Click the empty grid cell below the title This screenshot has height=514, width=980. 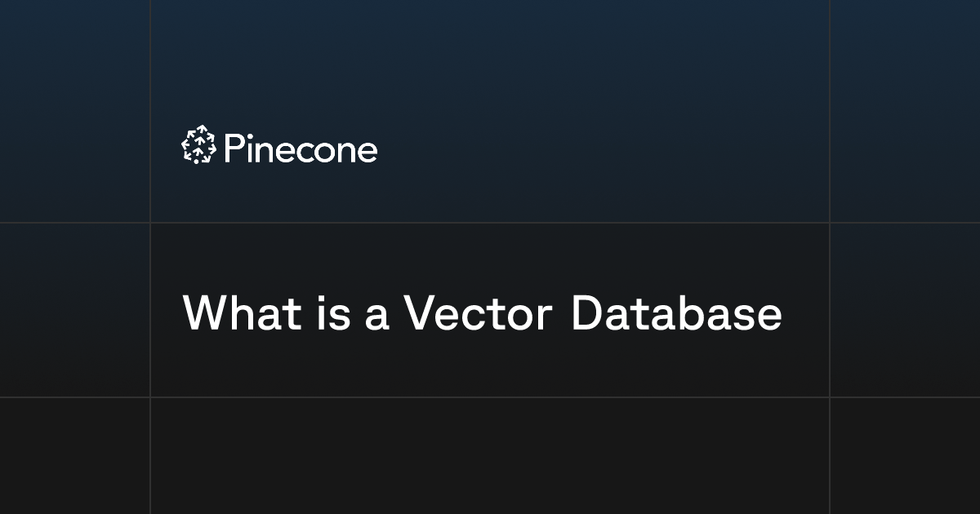pyautogui.click(x=490, y=455)
